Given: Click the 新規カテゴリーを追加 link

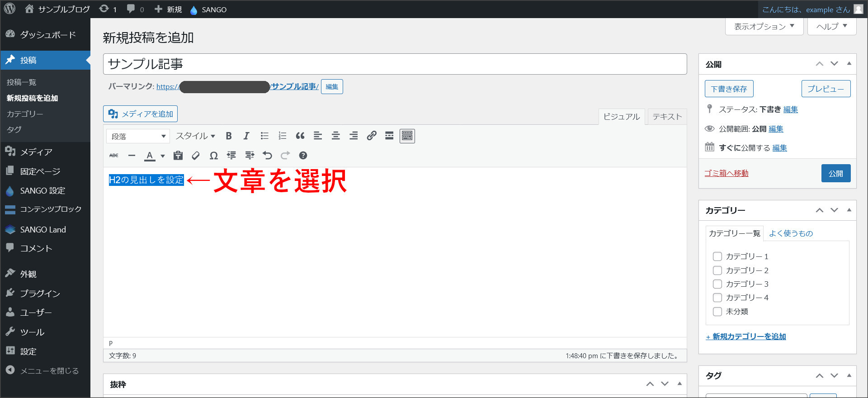Looking at the screenshot, I should pyautogui.click(x=746, y=336).
